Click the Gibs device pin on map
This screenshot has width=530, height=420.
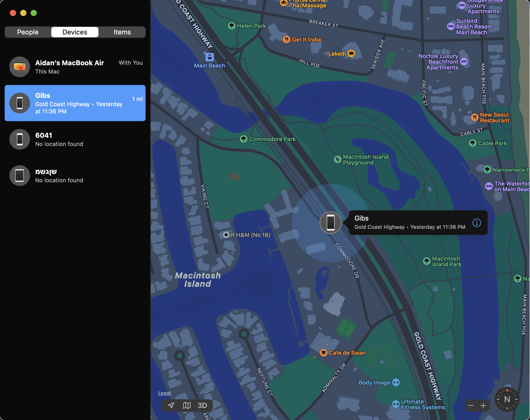(330, 222)
